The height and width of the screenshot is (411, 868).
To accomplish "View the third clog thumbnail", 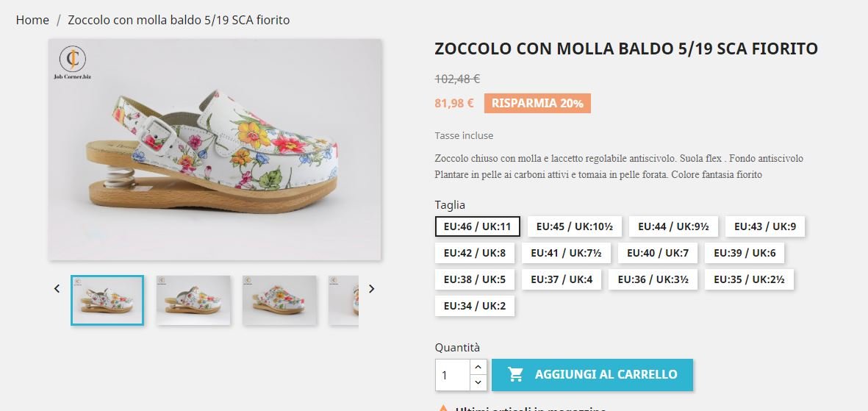I will 279,300.
